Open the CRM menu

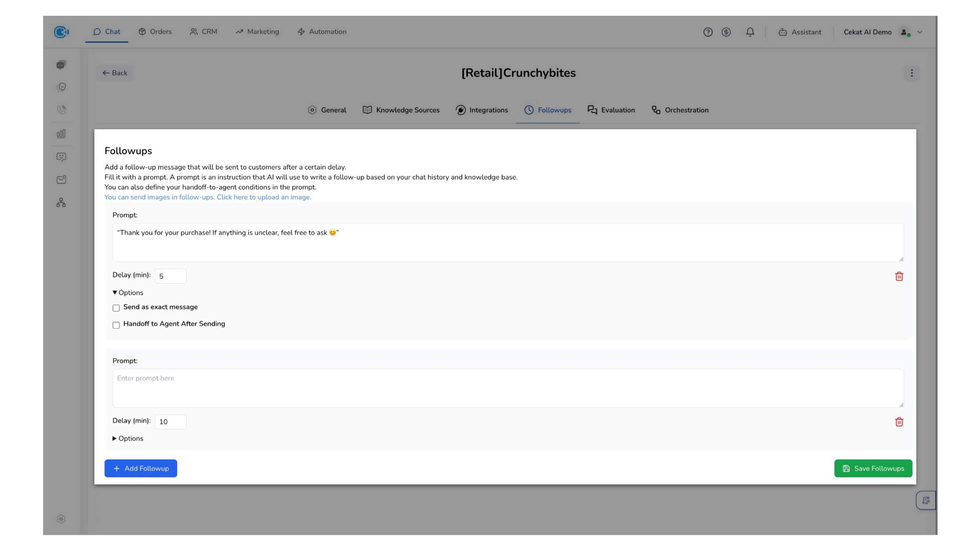204,32
